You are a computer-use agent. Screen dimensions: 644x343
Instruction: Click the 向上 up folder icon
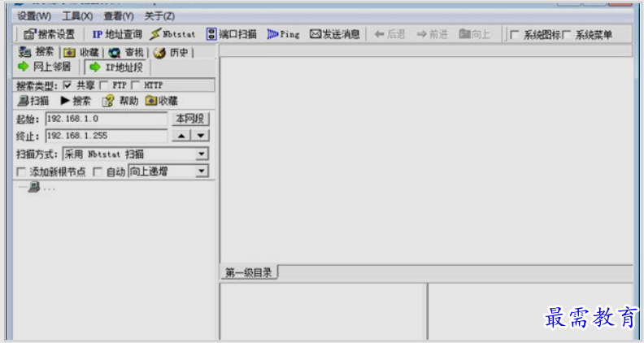[474, 34]
